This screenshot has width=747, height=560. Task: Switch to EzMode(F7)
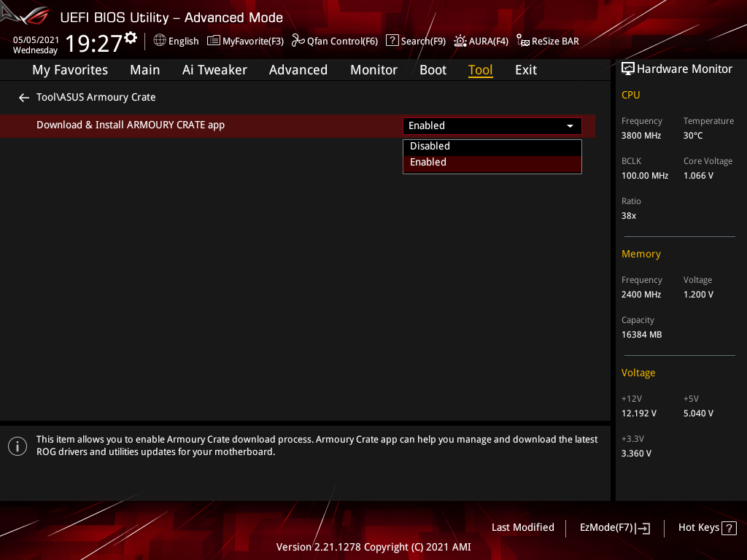click(x=614, y=528)
